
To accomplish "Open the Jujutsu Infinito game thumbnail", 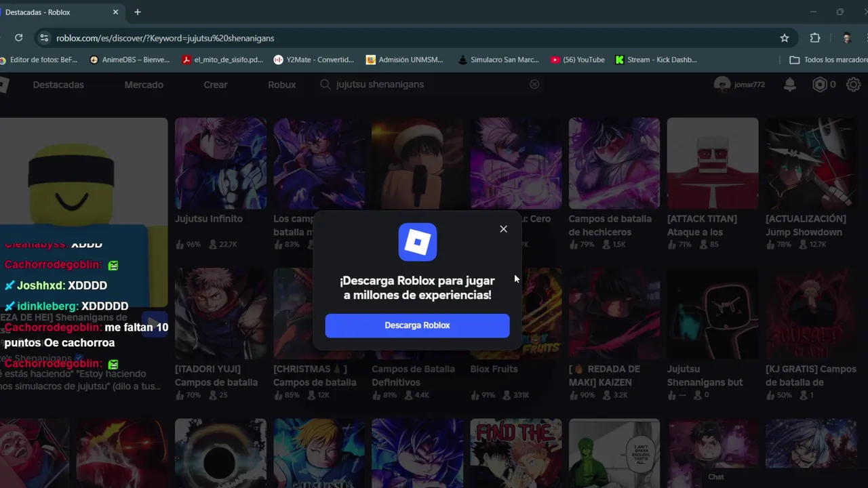I will [220, 163].
